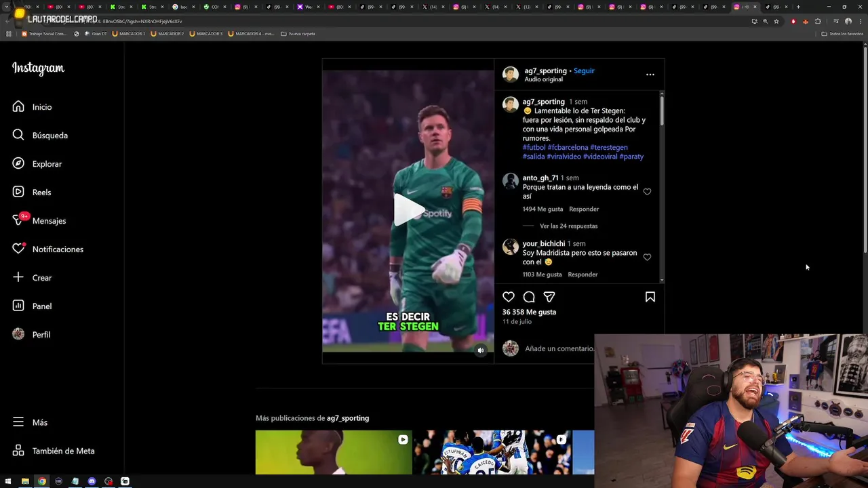Open the Gran DT bookmark
Image resolution: width=868 pixels, height=488 pixels.
point(96,33)
